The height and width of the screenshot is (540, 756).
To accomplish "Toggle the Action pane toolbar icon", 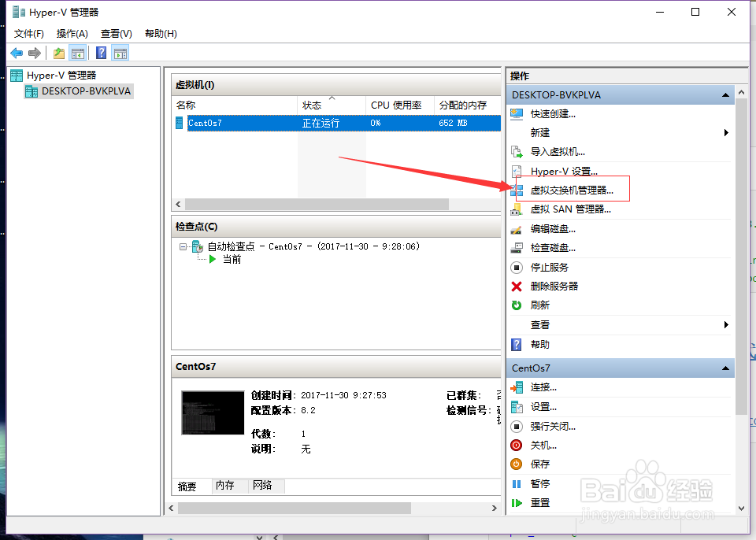I will pyautogui.click(x=120, y=53).
